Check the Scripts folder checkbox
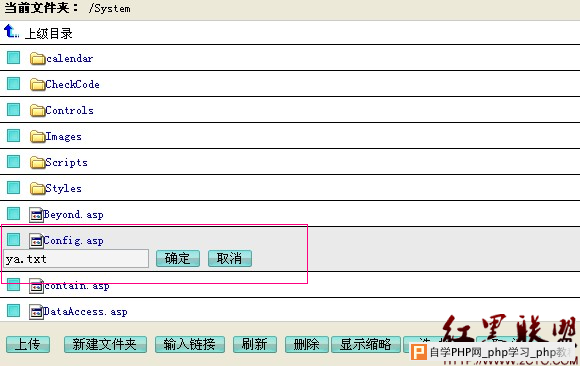 pyautogui.click(x=14, y=161)
